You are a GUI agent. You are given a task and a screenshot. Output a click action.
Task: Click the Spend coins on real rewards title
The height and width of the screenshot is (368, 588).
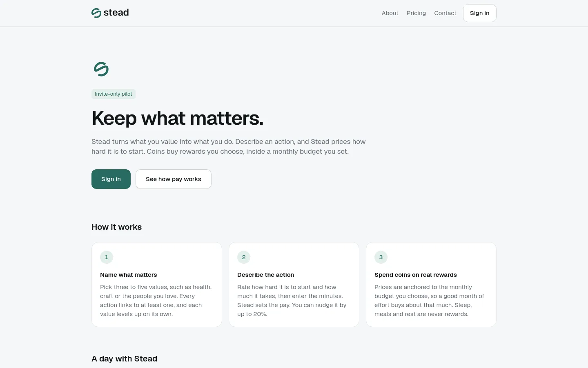416,275
